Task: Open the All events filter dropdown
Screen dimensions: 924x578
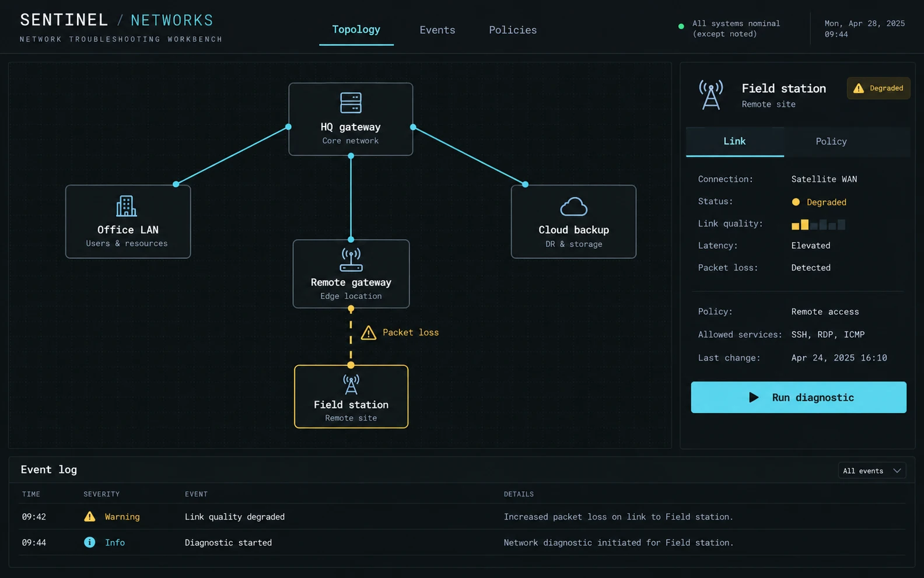Action: tap(871, 471)
